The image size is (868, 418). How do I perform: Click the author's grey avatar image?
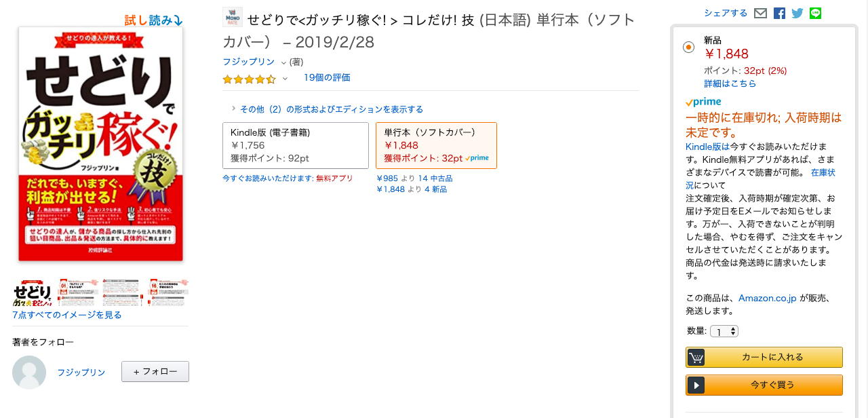tap(29, 373)
